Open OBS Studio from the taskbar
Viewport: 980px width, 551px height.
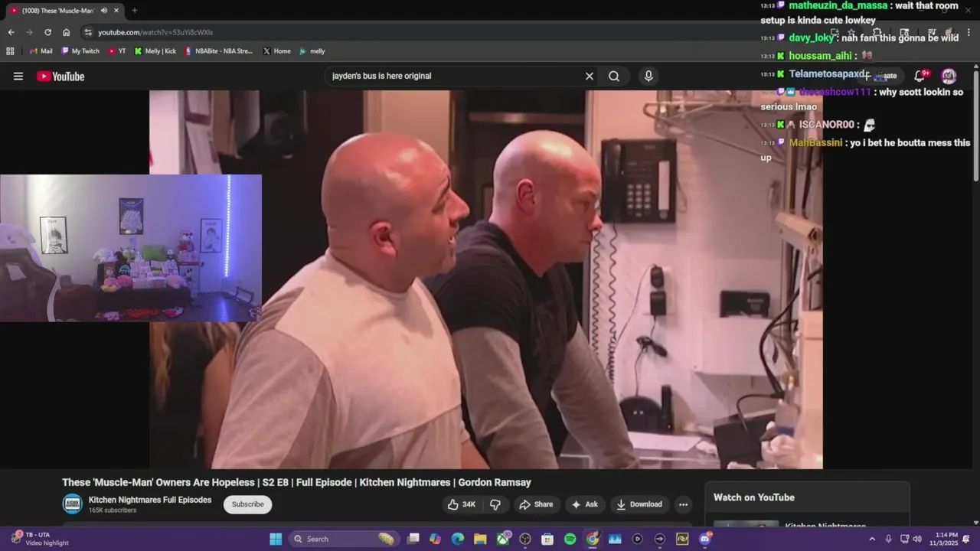pyautogui.click(x=525, y=539)
